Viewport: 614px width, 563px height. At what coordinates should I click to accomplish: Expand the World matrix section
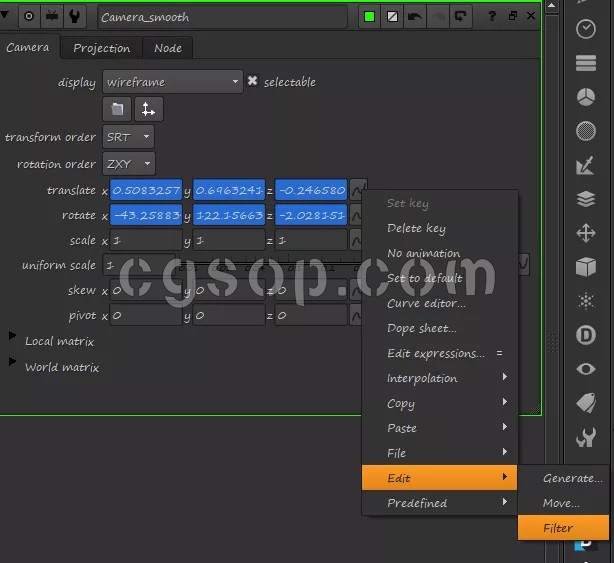(x=13, y=361)
